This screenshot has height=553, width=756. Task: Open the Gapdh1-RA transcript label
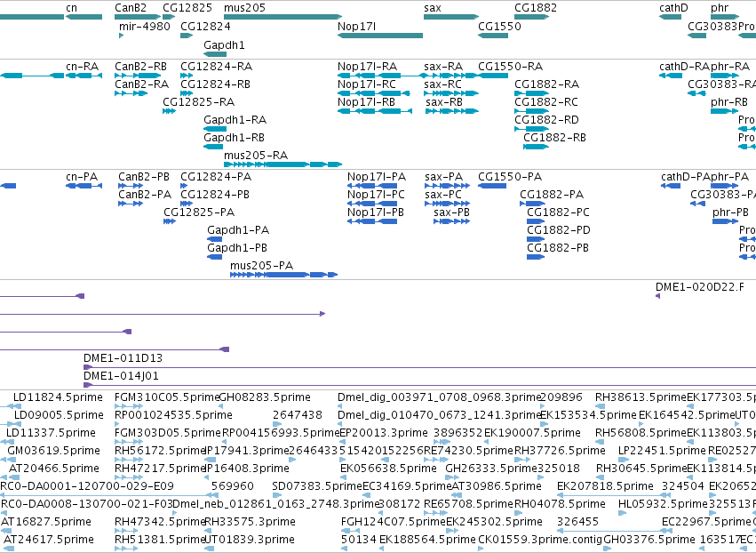click(x=235, y=120)
